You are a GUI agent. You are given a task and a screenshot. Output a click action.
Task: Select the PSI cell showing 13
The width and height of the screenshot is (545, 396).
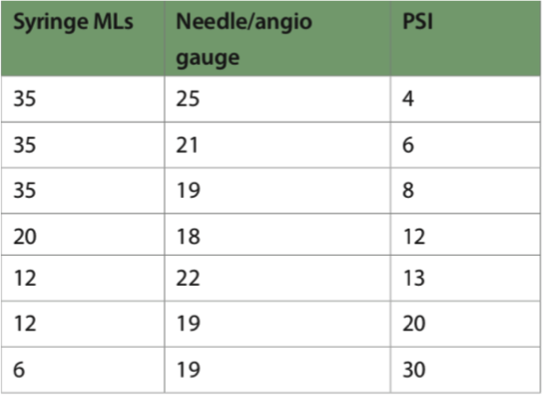click(x=466, y=278)
